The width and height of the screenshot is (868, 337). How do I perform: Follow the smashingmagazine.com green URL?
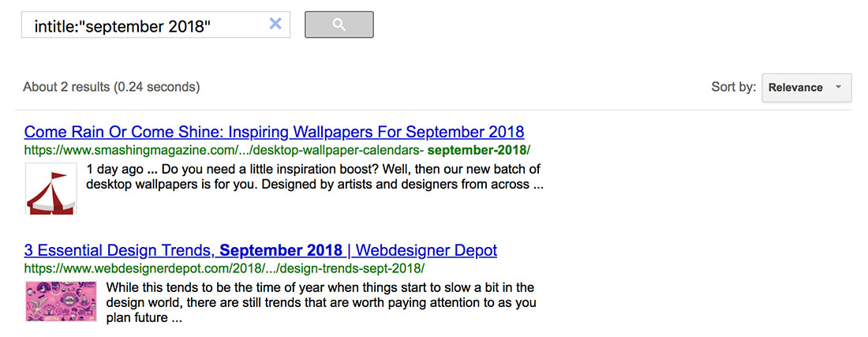(276, 150)
